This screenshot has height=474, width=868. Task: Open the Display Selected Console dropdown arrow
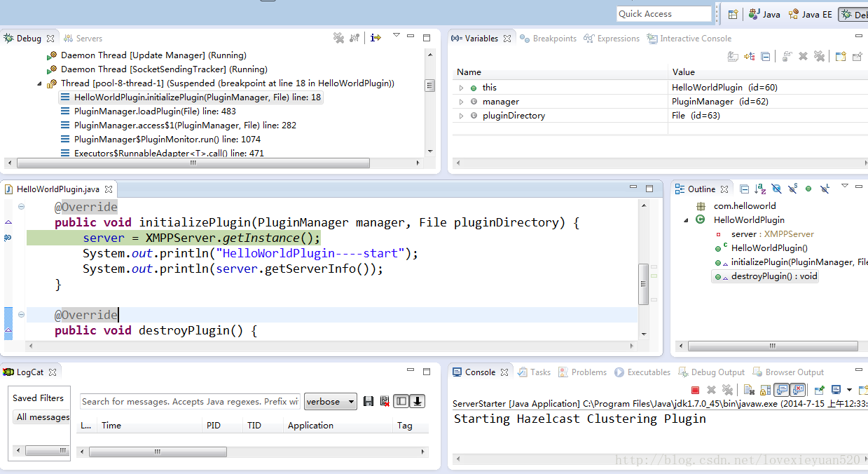pyautogui.click(x=849, y=390)
